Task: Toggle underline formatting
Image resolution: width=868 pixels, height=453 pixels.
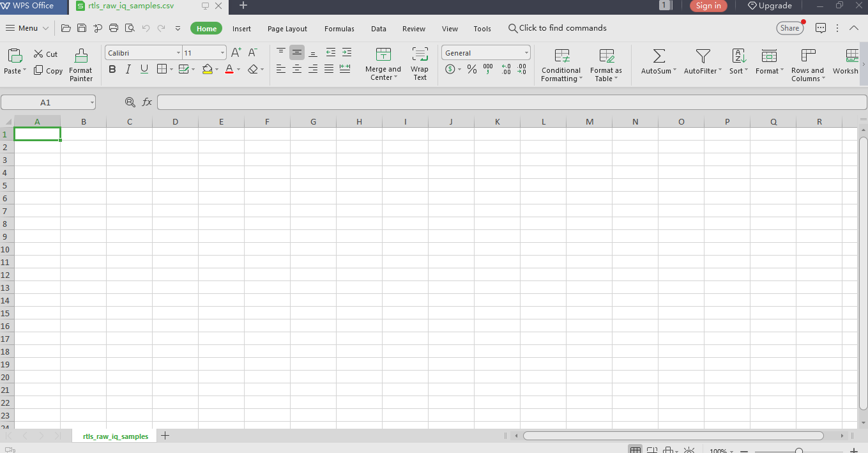Action: click(144, 69)
